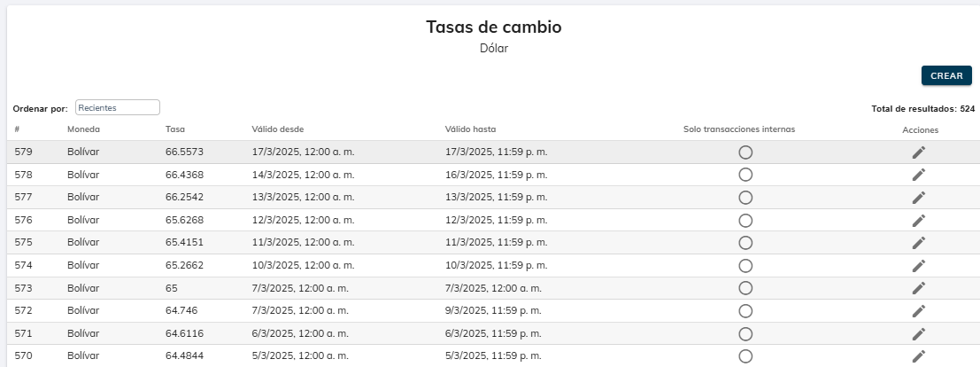This screenshot has width=980, height=367.
Task: Open the 'Ordenar por' Recientes dropdown
Action: (x=118, y=107)
